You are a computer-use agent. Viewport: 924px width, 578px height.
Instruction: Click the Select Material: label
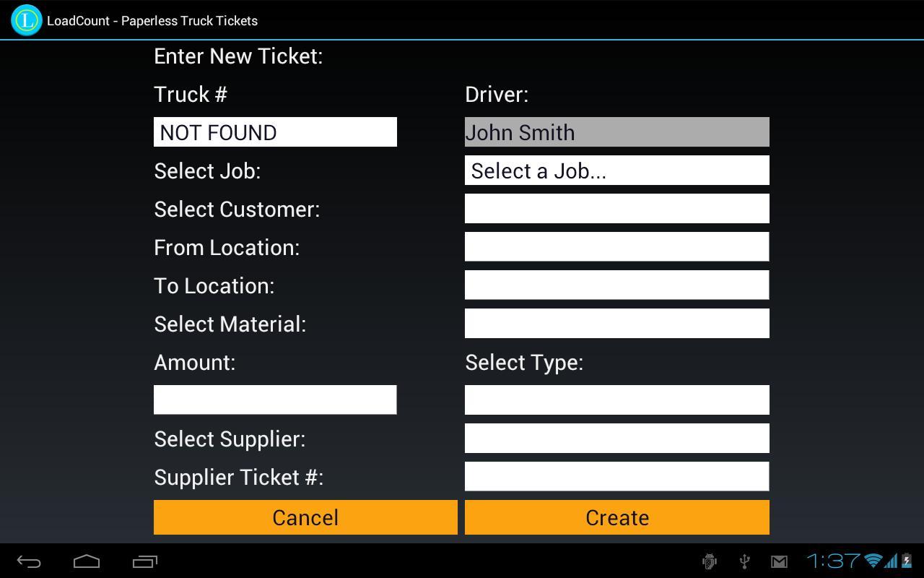(230, 324)
